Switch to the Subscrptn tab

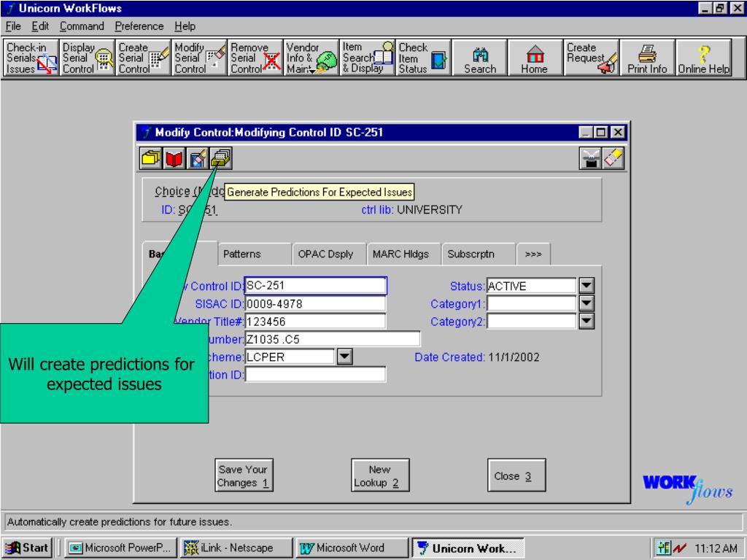pos(479,254)
